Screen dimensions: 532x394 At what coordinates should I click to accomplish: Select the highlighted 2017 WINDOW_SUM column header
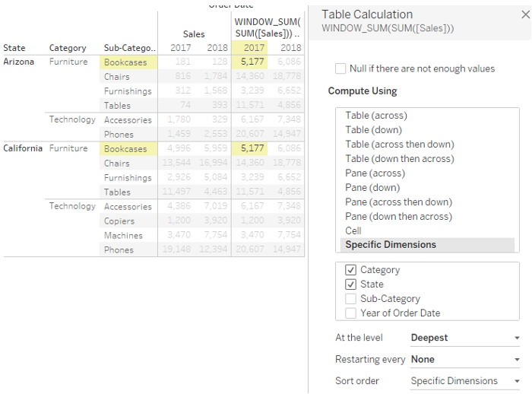pyautogui.click(x=249, y=48)
